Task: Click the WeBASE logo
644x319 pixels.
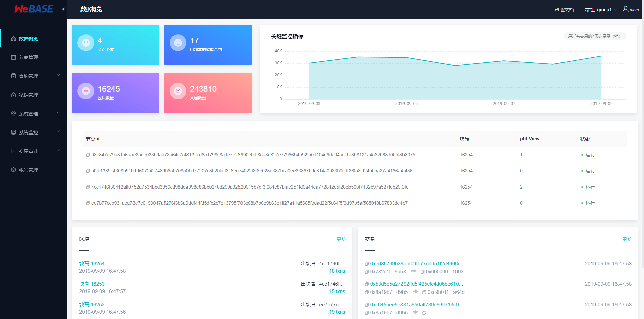Action: 34,9
